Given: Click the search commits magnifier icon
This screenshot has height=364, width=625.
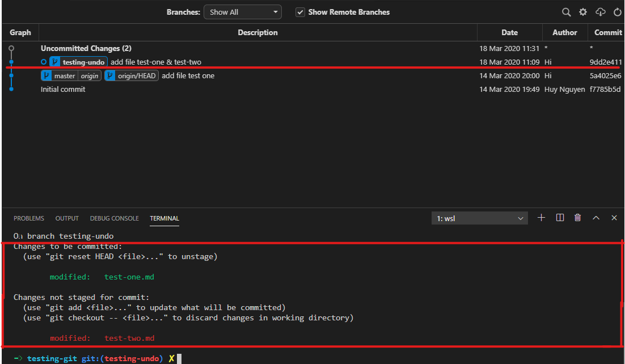Looking at the screenshot, I should (x=566, y=12).
